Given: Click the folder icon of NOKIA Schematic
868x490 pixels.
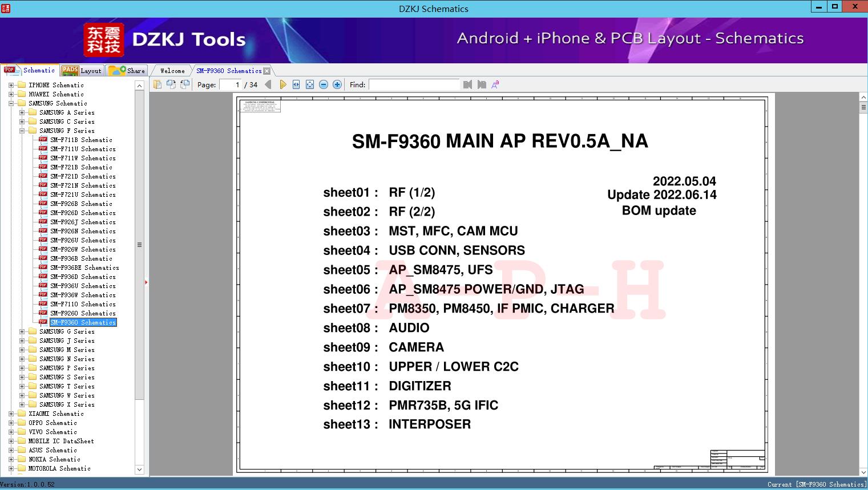Looking at the screenshot, I should click(22, 459).
